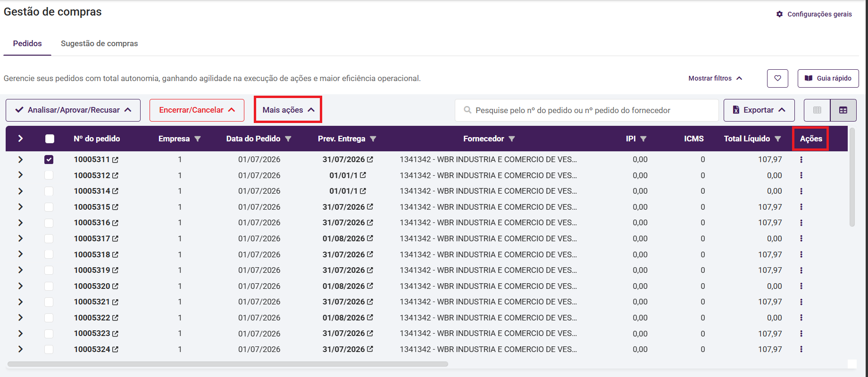
Task: Expand row details for order 10005319
Action: click(x=20, y=270)
